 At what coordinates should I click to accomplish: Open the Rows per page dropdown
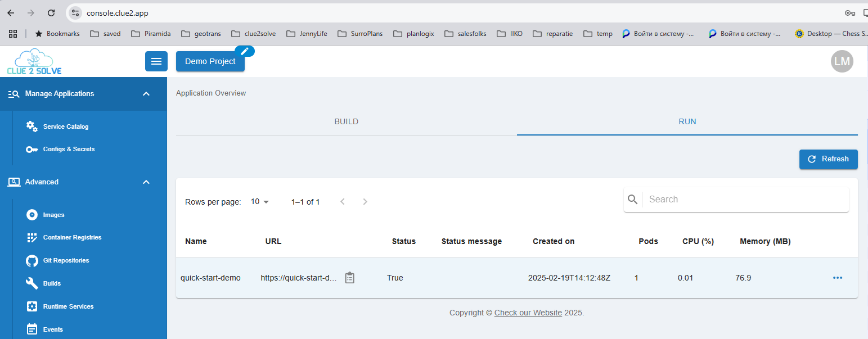tap(260, 202)
